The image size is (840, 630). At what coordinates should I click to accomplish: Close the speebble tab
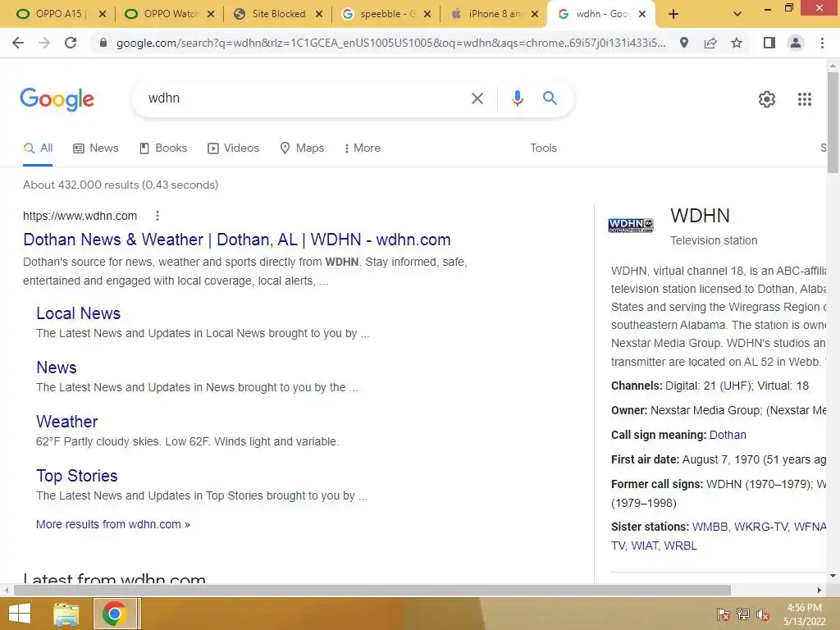click(427, 15)
